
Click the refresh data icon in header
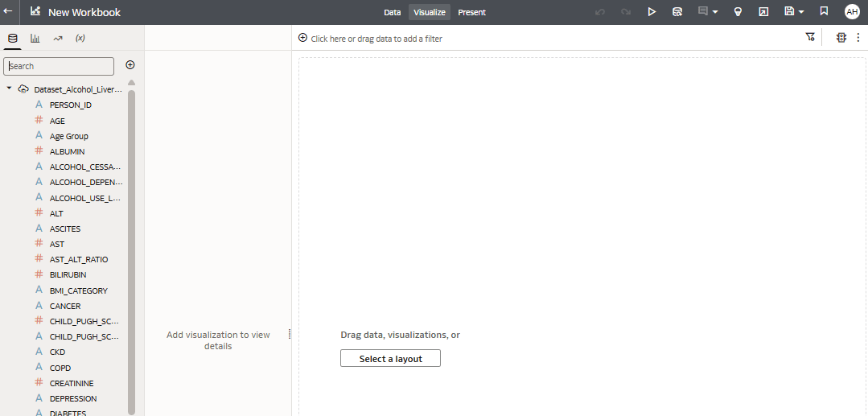pyautogui.click(x=677, y=11)
